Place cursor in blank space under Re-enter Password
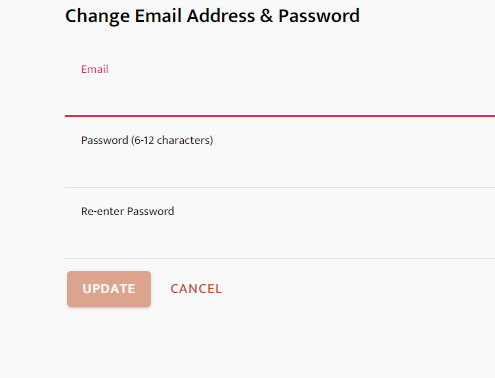The image size is (495, 378). pyautogui.click(x=280, y=239)
